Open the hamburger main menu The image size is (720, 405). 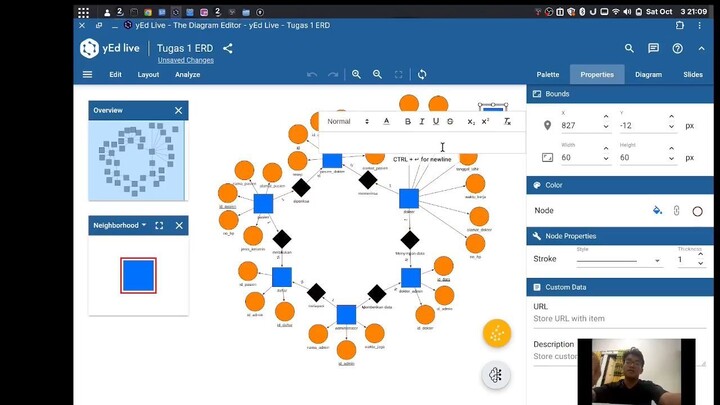pyautogui.click(x=87, y=74)
